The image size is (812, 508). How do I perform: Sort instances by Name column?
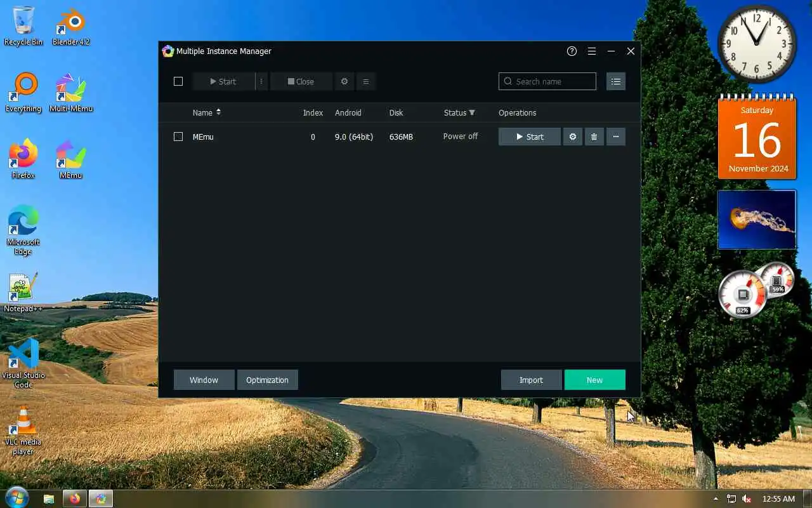[207, 112]
